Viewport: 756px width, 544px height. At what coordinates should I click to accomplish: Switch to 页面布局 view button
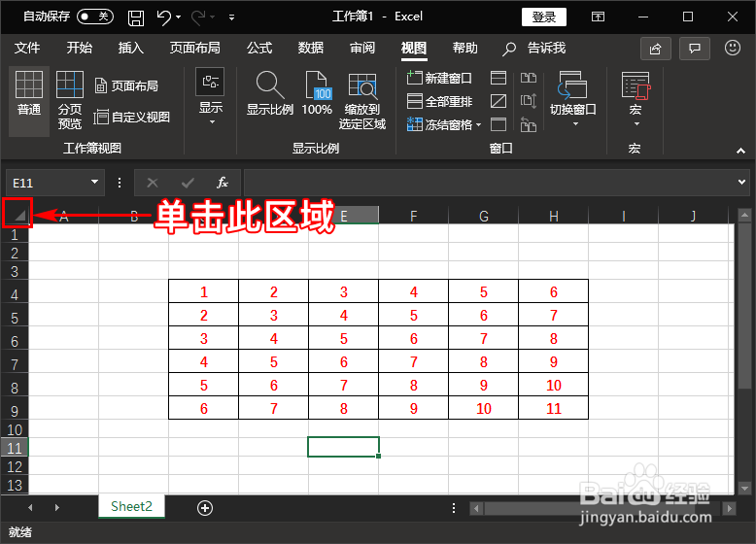pyautogui.click(x=126, y=86)
